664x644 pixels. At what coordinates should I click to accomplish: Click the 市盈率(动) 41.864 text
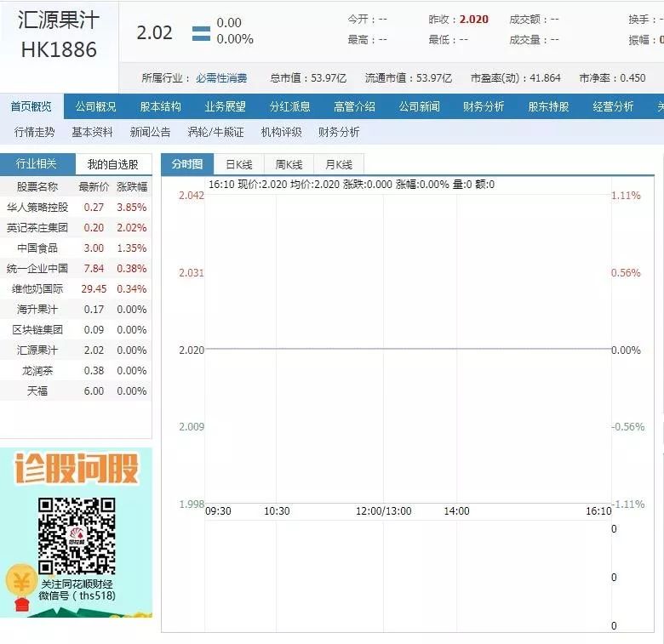515,78
